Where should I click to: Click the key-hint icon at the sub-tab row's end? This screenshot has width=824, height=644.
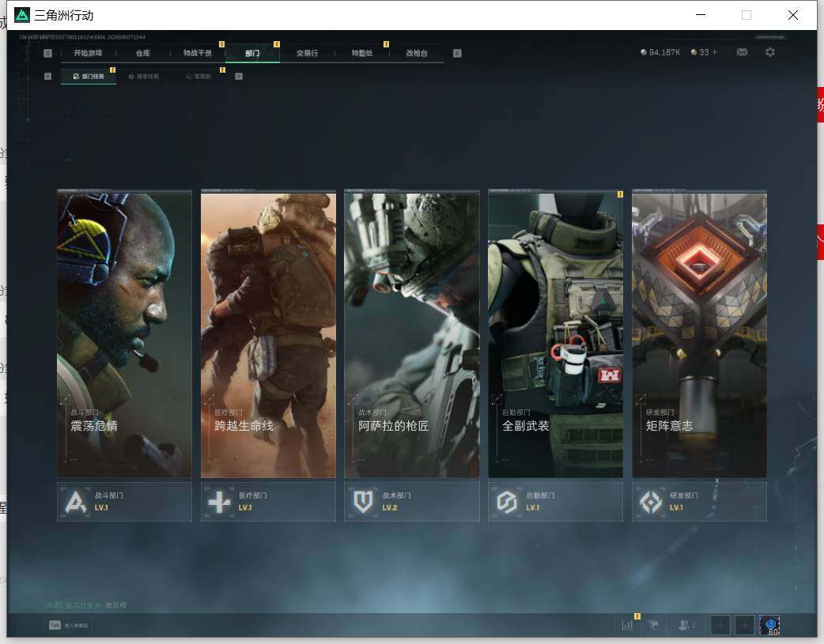(x=239, y=77)
